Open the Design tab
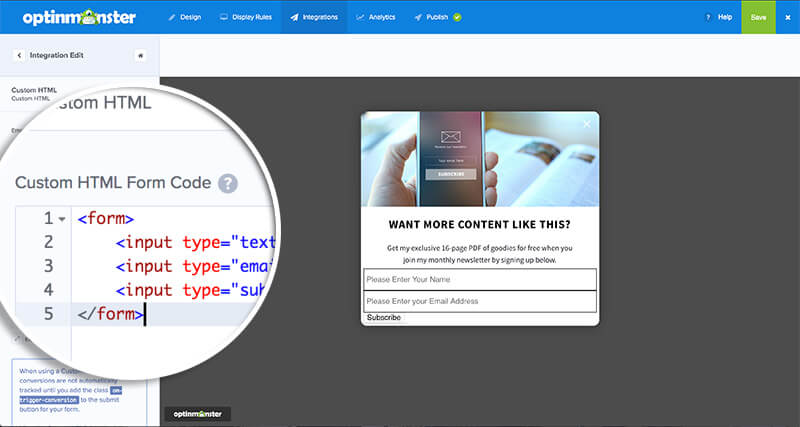 184,17
